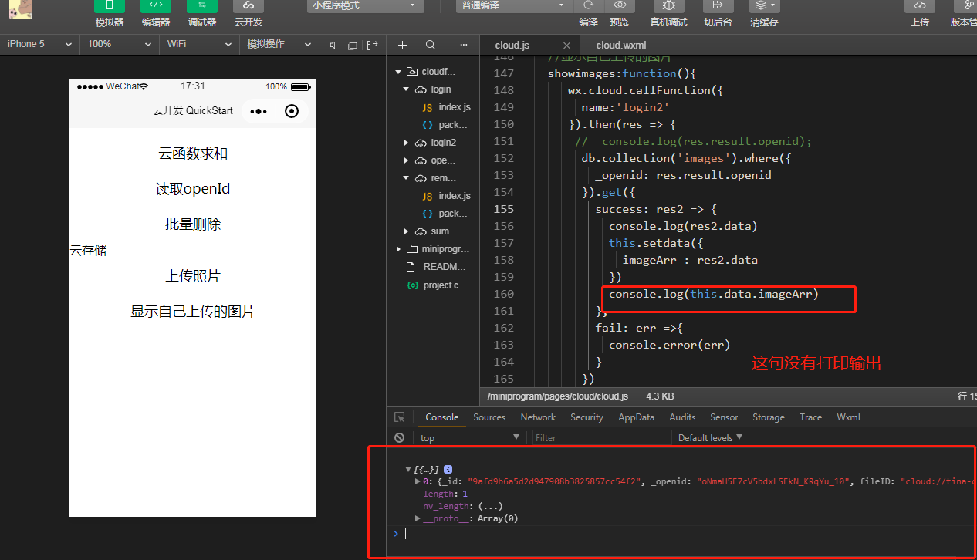Click the plus icon to add file
The height and width of the screenshot is (560, 977).
pyautogui.click(x=402, y=45)
